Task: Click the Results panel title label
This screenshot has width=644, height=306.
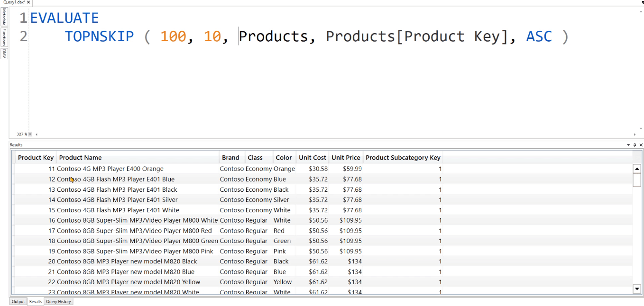Action: [x=16, y=145]
